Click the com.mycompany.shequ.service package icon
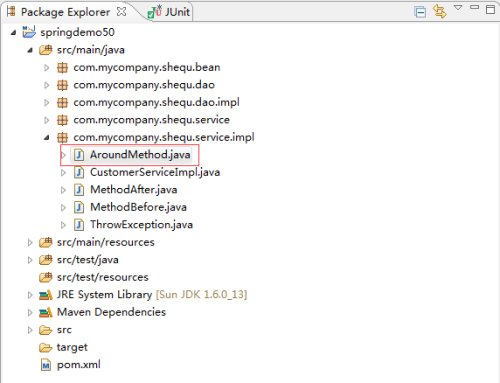Viewport: 500px width, 383px height. [62, 120]
